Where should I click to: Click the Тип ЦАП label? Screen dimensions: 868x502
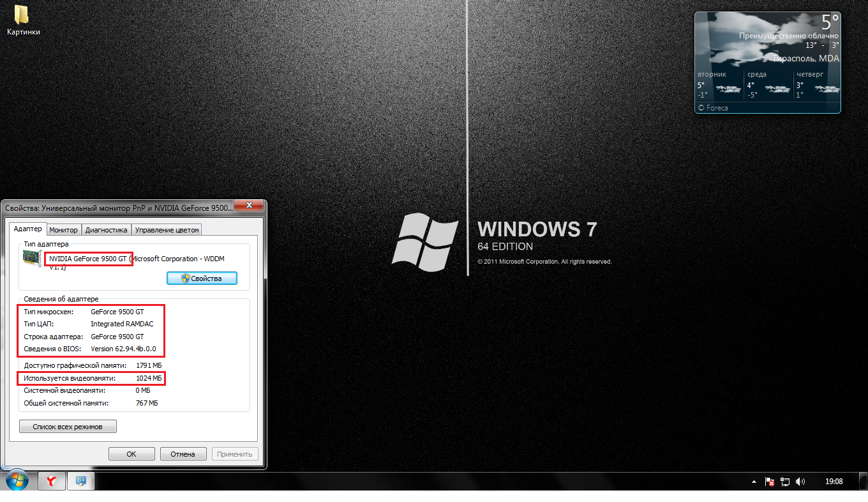coord(39,324)
